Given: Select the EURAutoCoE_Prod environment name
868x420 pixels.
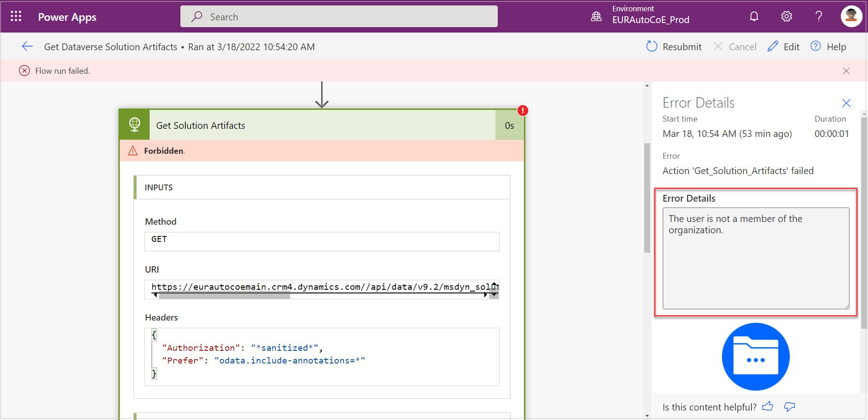Looking at the screenshot, I should (651, 20).
